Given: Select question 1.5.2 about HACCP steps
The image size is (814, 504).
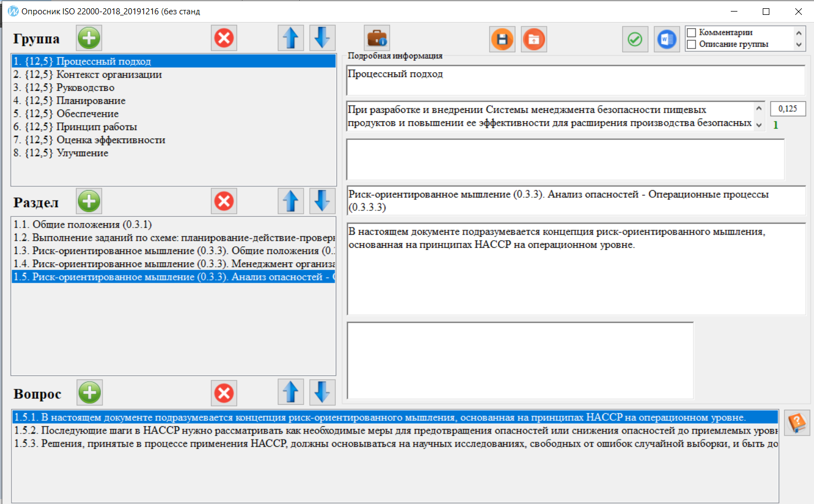Looking at the screenshot, I should 386,431.
